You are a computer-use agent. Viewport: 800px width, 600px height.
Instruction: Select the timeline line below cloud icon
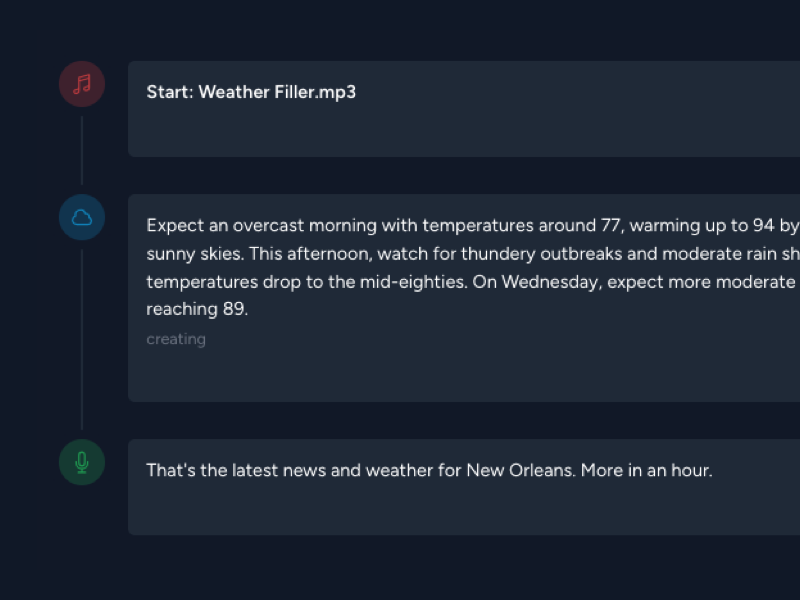point(82,339)
